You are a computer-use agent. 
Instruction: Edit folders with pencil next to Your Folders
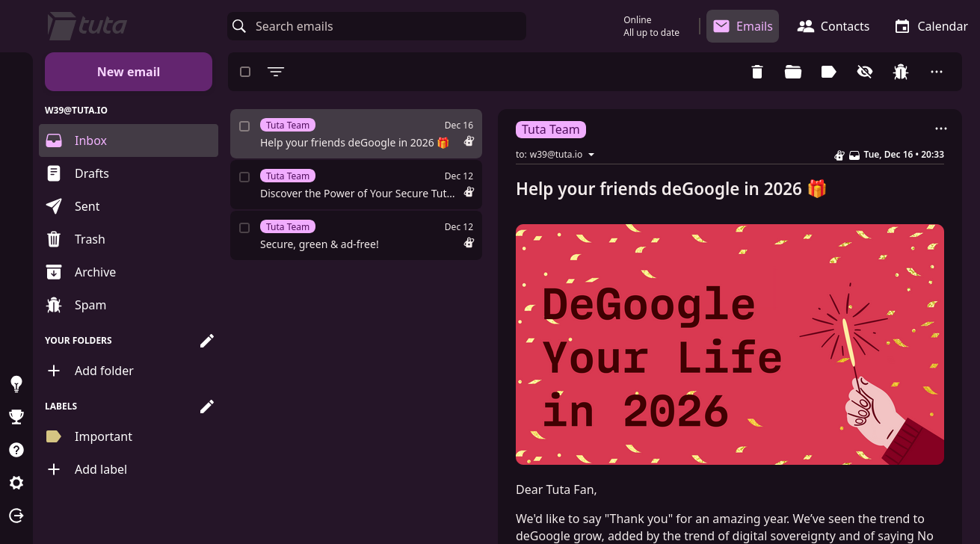pos(207,341)
